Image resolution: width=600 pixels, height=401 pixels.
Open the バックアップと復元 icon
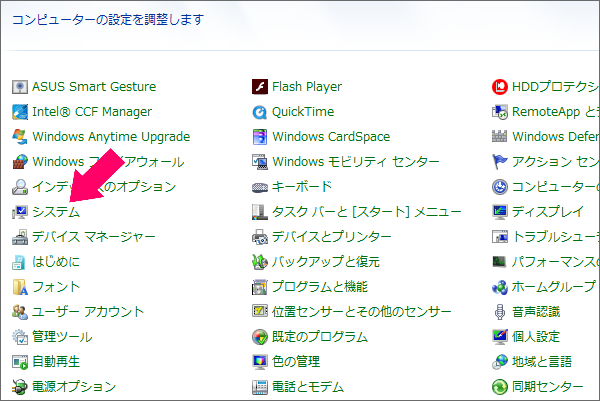260,262
